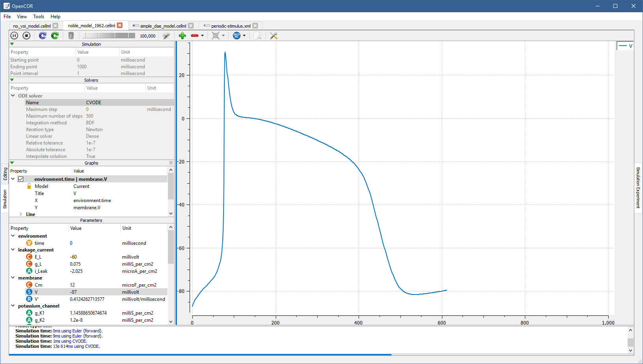This screenshot has height=364, width=643.
Task: Switch to simple_dae_model.cellml tab
Action: [x=163, y=26]
